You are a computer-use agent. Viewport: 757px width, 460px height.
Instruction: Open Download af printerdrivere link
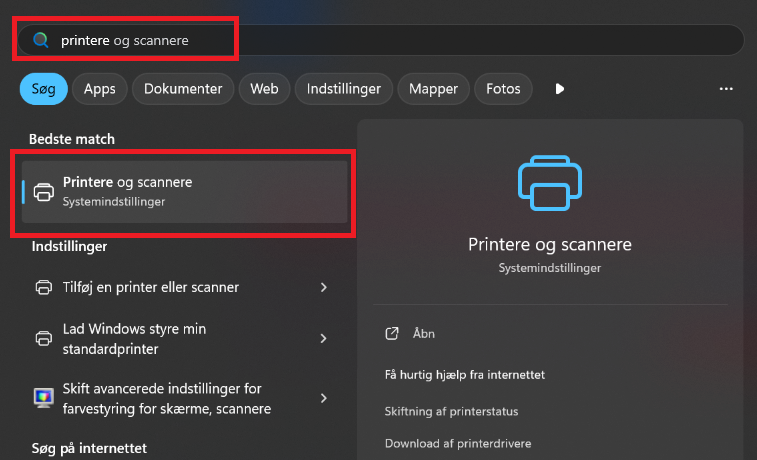pyautogui.click(x=457, y=443)
